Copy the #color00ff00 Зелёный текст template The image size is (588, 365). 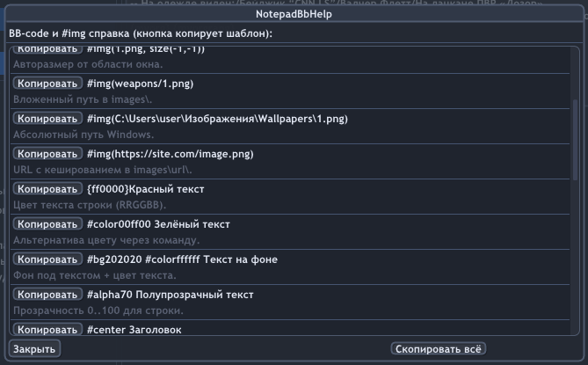click(x=47, y=224)
